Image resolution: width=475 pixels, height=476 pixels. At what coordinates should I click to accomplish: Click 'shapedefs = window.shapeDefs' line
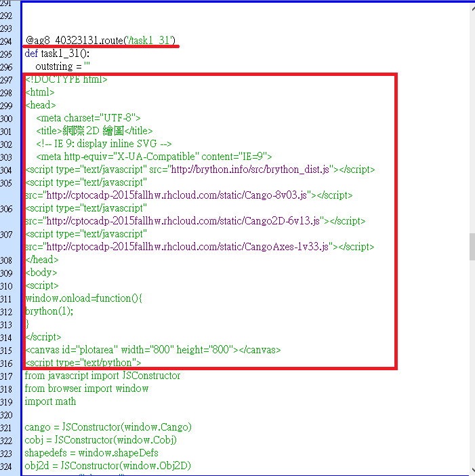91,453
